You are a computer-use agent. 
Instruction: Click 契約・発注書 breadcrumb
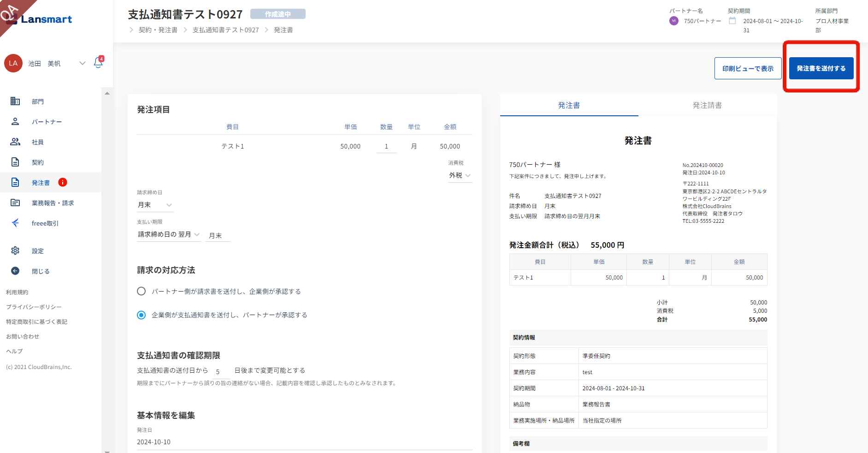pos(158,30)
